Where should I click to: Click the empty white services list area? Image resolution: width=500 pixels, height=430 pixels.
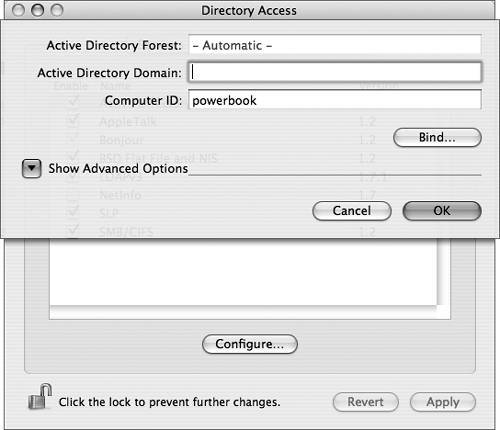click(243, 272)
